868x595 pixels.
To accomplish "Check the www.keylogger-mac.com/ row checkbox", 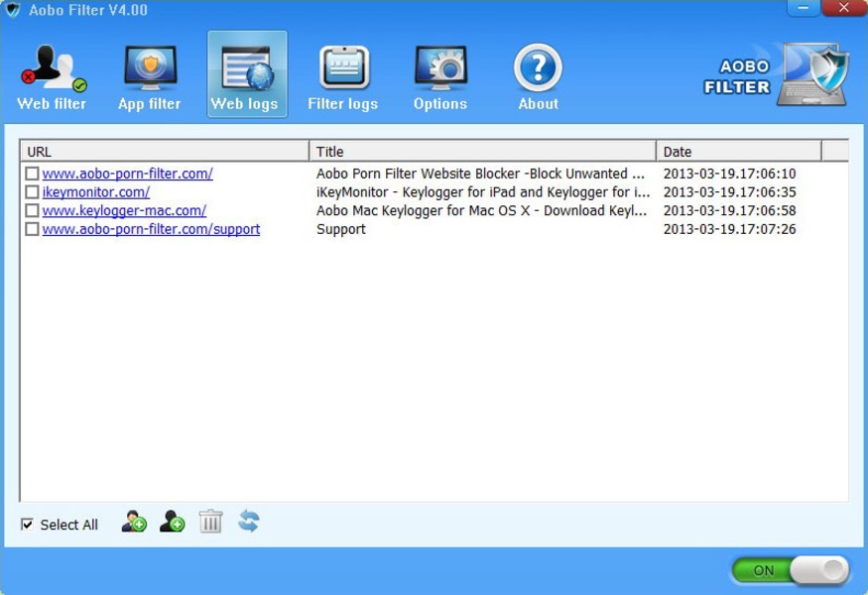I will tap(33, 210).
